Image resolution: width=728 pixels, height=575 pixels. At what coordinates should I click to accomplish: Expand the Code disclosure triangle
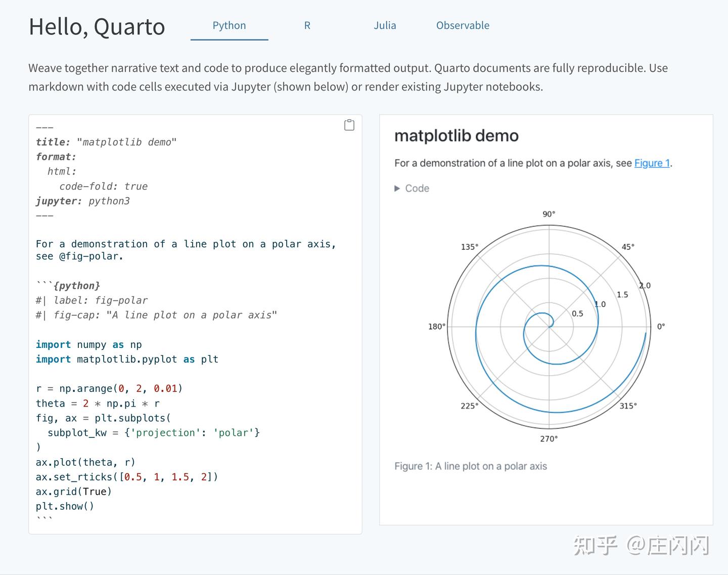pyautogui.click(x=397, y=188)
